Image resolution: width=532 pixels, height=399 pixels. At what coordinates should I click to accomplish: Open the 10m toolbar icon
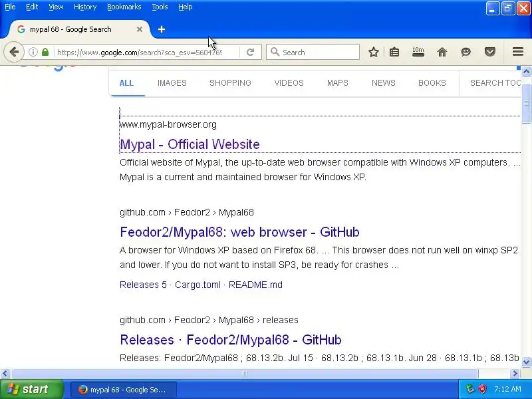(x=418, y=52)
